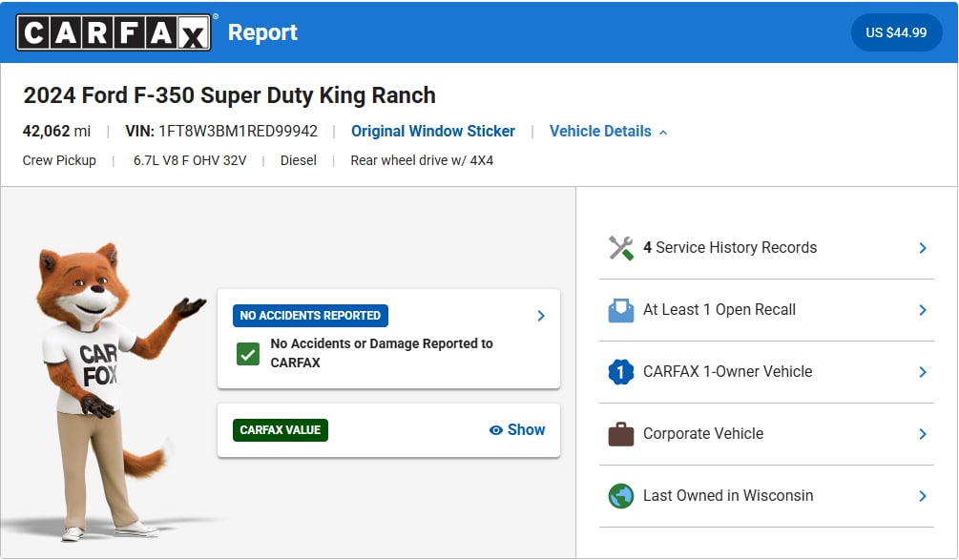Open chevron for CARFAX 1-Owner Vehicle
Viewport: 959px width, 560px height.
tap(923, 372)
